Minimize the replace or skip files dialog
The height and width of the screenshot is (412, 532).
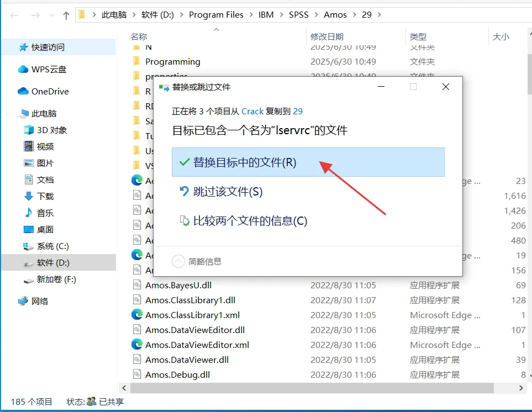point(381,87)
